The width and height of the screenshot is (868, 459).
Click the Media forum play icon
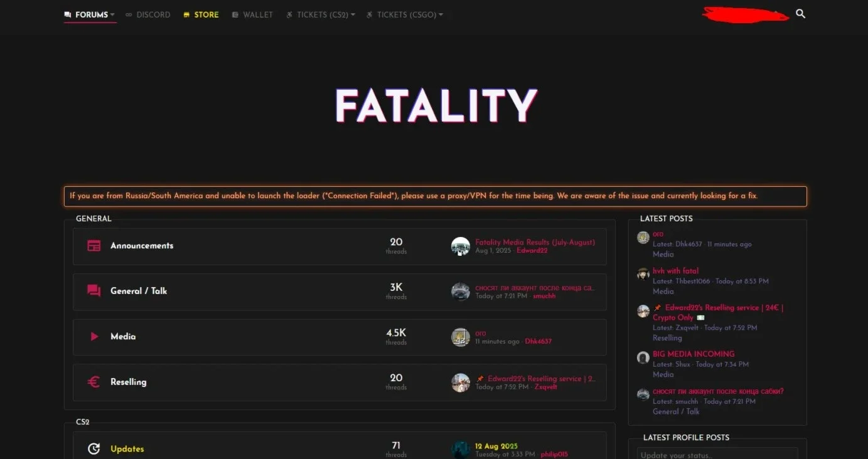tap(94, 337)
